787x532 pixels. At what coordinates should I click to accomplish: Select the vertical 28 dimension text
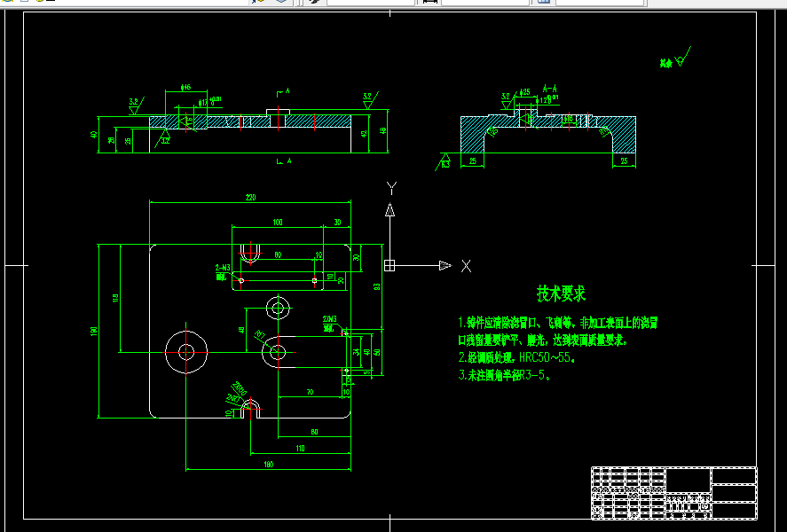(112, 140)
